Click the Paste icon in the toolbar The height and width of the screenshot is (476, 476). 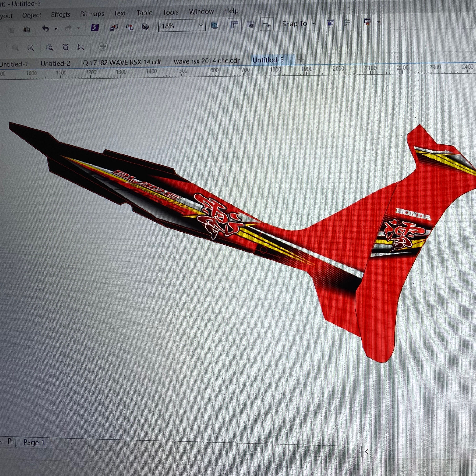26,29
